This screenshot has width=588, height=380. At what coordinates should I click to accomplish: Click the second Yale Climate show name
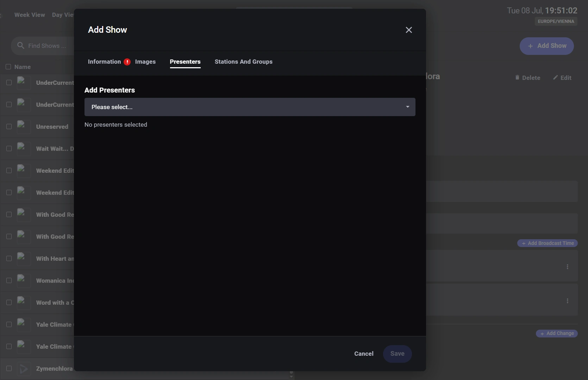55,347
